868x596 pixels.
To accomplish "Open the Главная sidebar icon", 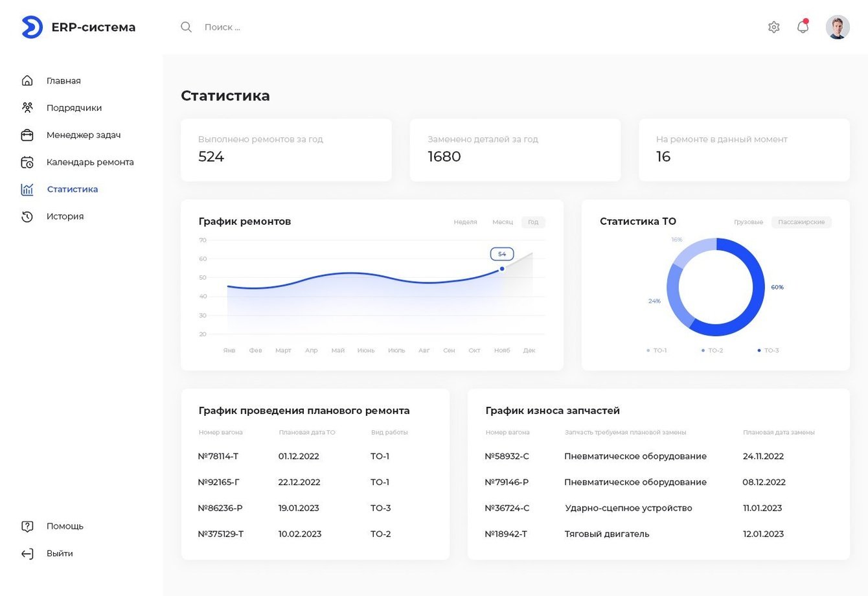I will tap(27, 80).
